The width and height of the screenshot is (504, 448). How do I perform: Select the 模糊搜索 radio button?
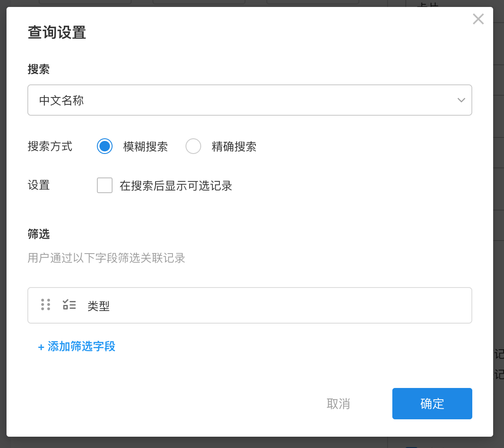(105, 146)
